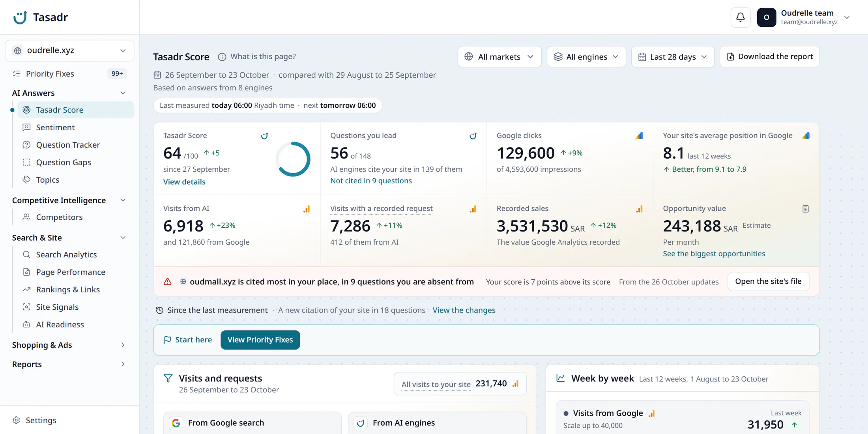868x434 pixels.
Task: Open the Last 28 days date range dropdown
Action: (673, 57)
